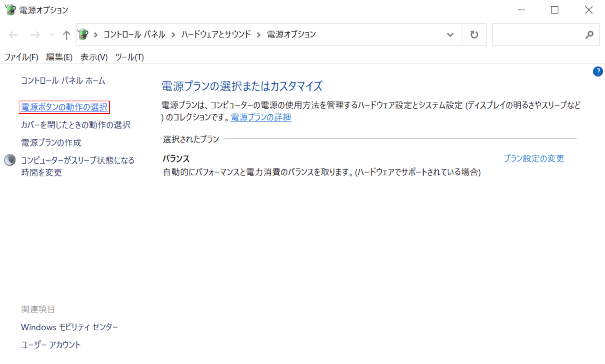Viewport: 605px width, 364px height.
Task: Click the 選択されたプラン section label
Action: (191, 139)
